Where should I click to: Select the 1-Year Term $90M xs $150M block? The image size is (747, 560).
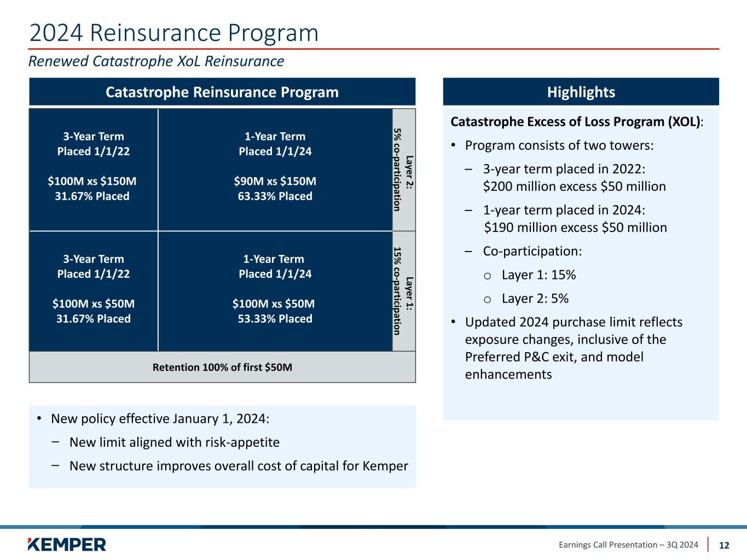coord(275,170)
